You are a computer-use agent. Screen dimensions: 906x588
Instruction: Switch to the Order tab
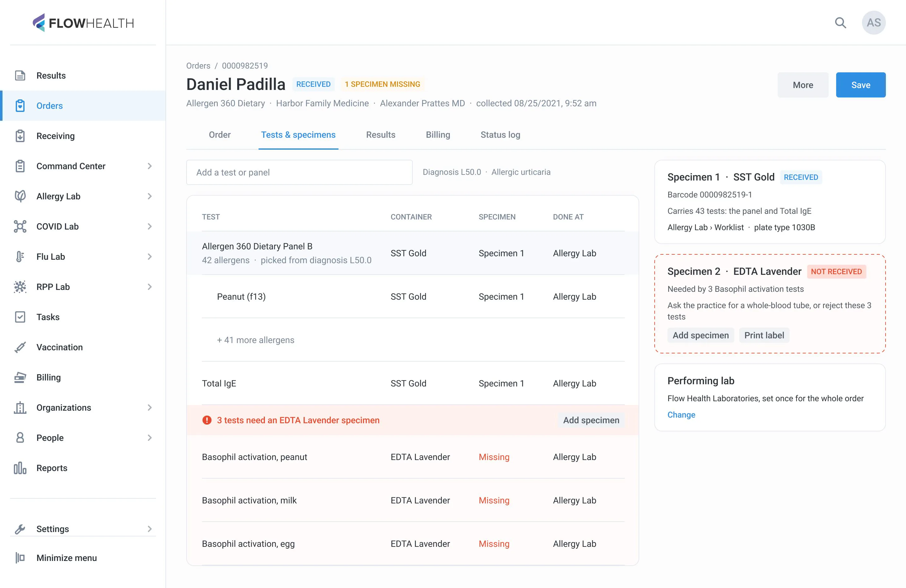click(220, 135)
